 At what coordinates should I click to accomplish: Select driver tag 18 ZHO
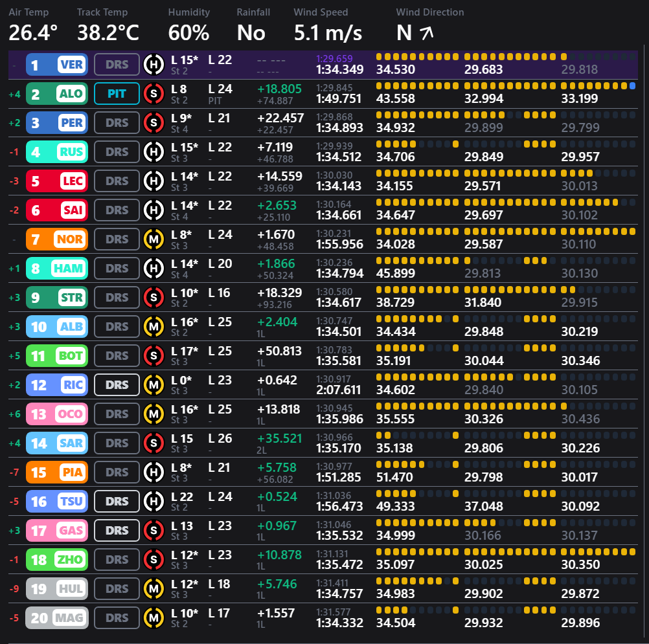(57, 560)
